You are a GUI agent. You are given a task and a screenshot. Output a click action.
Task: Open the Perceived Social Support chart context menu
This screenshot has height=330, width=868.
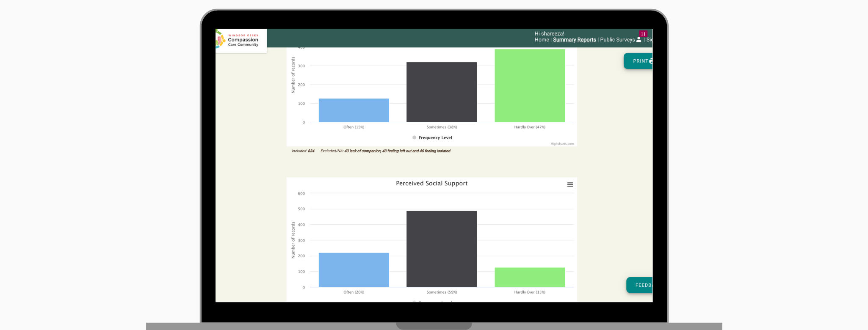570,184
